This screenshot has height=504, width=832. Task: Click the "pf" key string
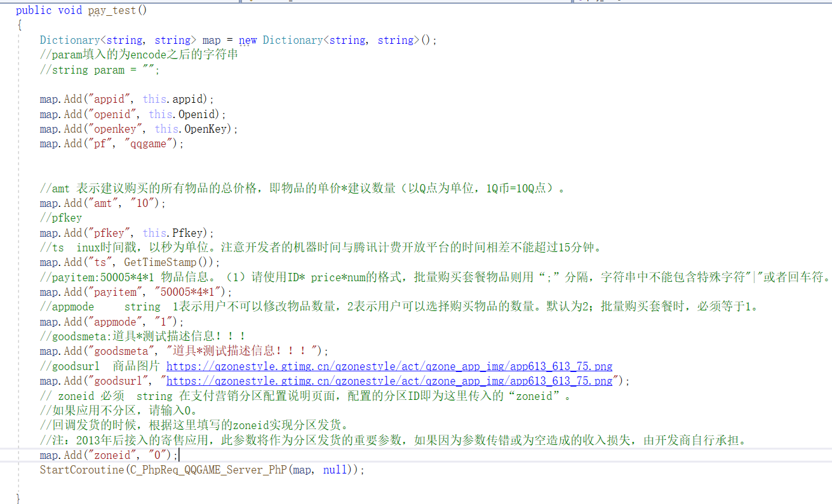pos(100,143)
